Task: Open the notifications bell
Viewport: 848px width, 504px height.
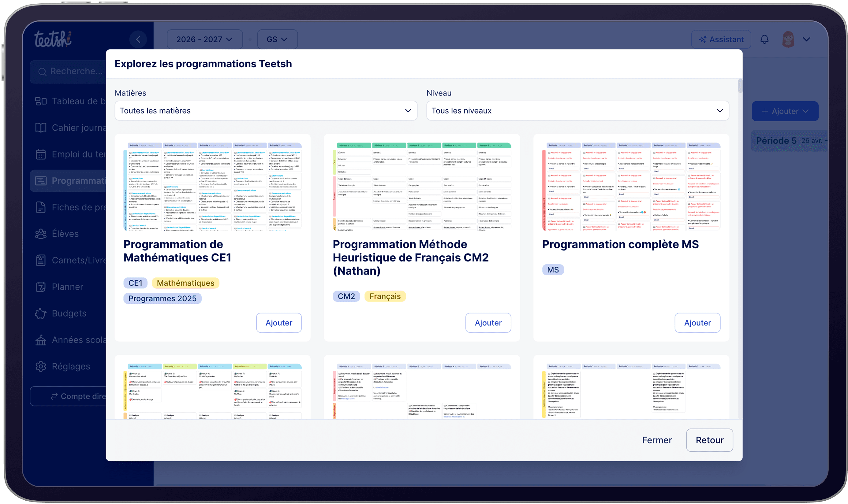Action: (764, 39)
